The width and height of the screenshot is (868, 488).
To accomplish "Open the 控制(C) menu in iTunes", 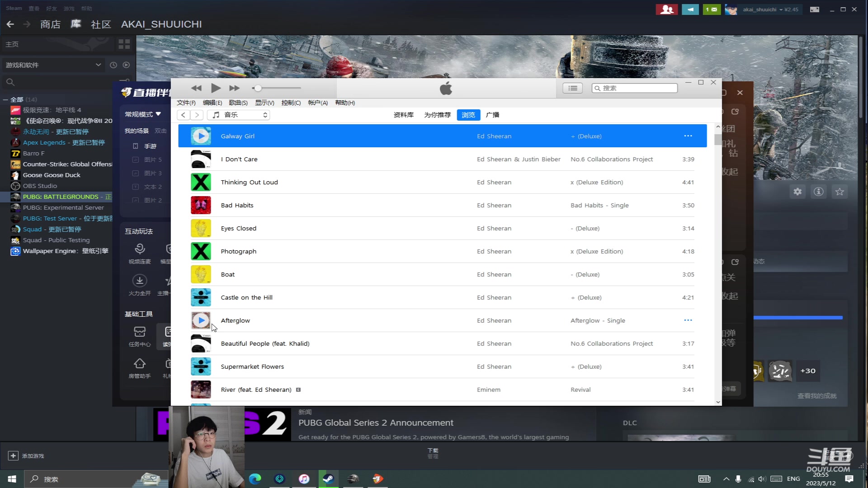I will pyautogui.click(x=291, y=103).
